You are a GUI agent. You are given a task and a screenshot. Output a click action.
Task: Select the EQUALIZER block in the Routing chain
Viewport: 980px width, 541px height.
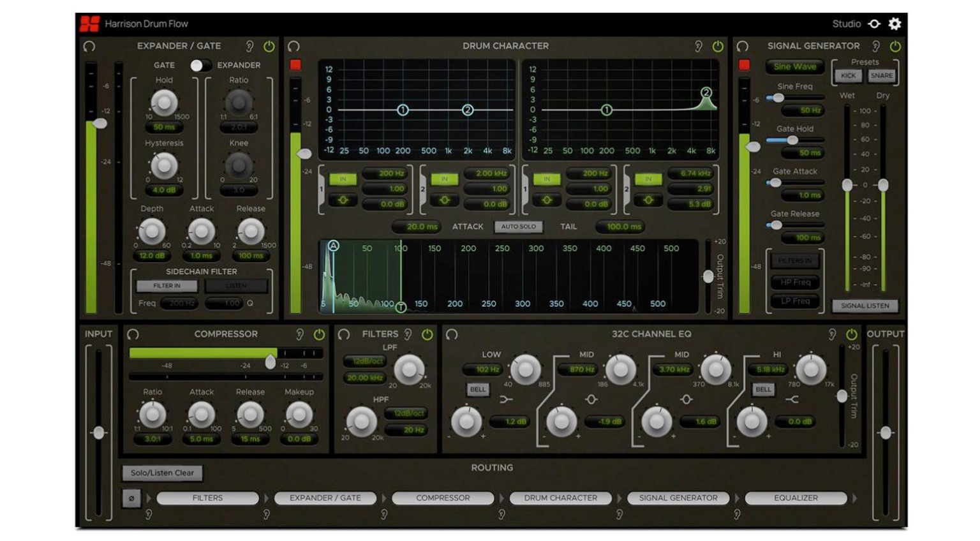[x=796, y=498]
